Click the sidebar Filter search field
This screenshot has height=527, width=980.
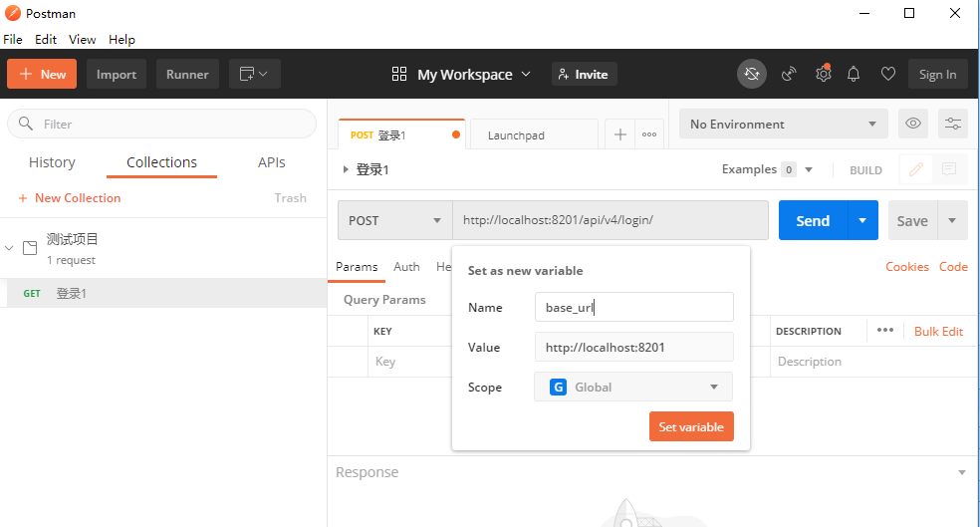point(161,124)
